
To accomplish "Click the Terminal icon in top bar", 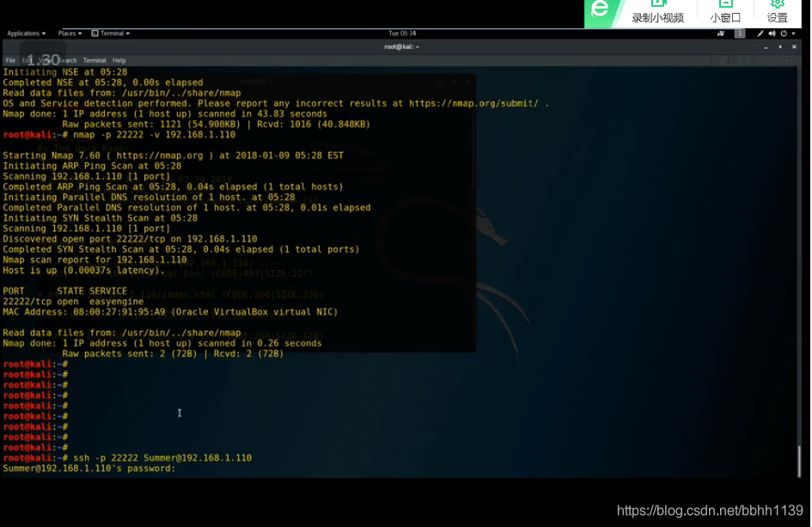I will [x=95, y=34].
